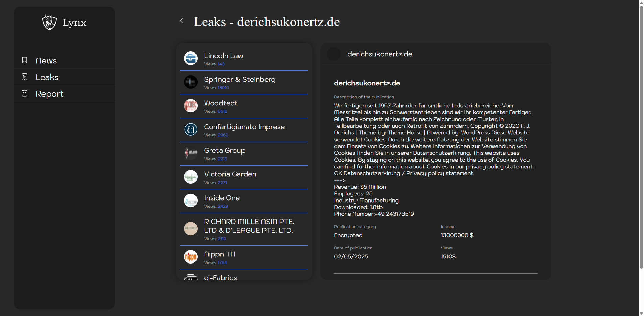
Task: Select the Leaks sidebar menu entry
Action: pos(47,77)
